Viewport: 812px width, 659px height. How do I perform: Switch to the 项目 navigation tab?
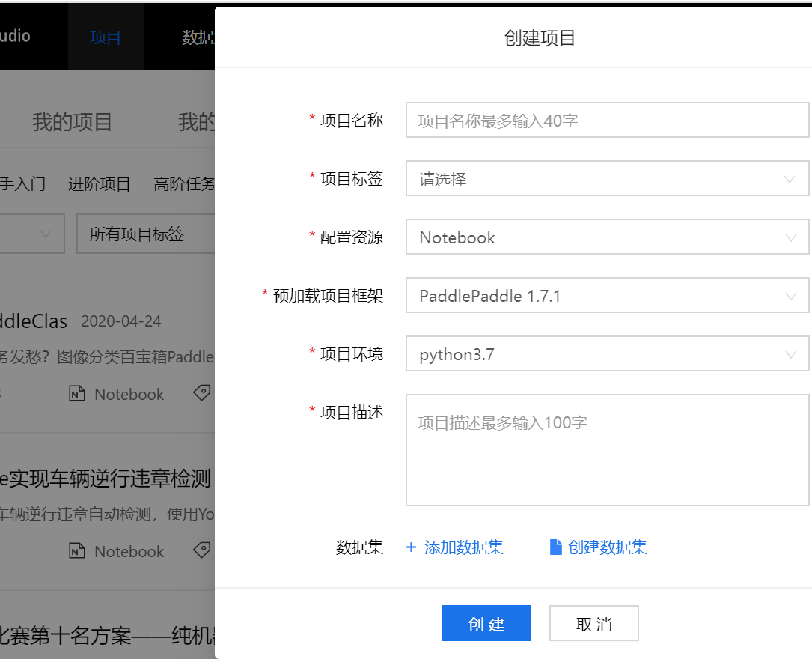[x=106, y=36]
